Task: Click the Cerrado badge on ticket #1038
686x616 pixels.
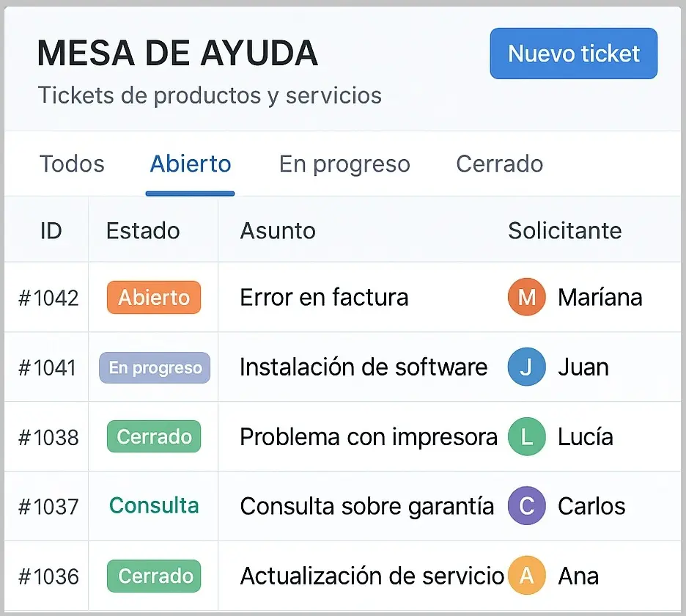Action: (x=153, y=436)
